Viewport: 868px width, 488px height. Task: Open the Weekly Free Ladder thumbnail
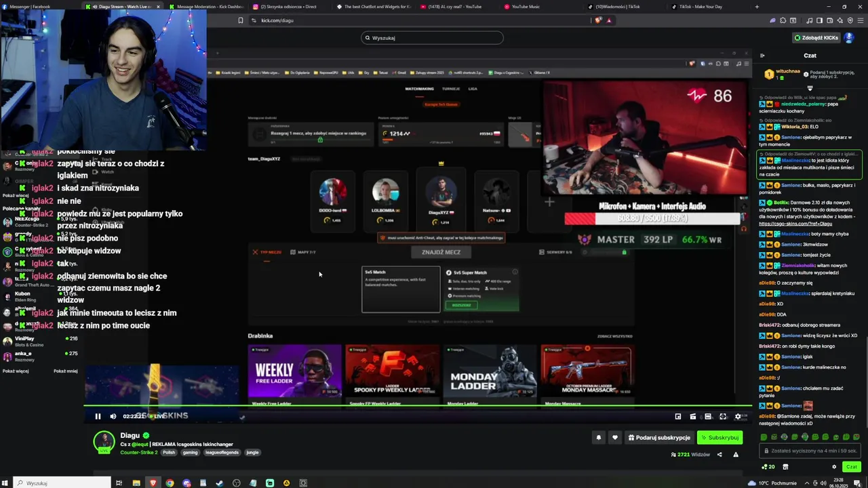(294, 371)
